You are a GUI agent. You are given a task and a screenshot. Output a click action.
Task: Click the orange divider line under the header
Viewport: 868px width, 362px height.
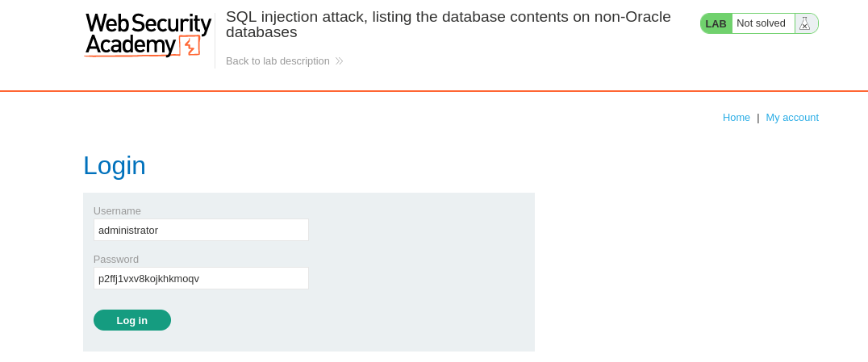coord(434,91)
